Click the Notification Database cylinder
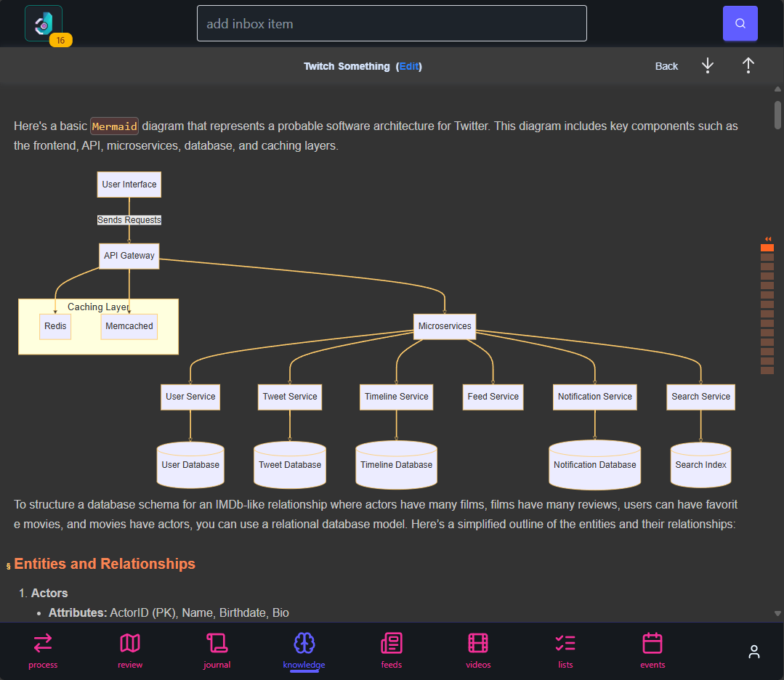 tap(595, 464)
